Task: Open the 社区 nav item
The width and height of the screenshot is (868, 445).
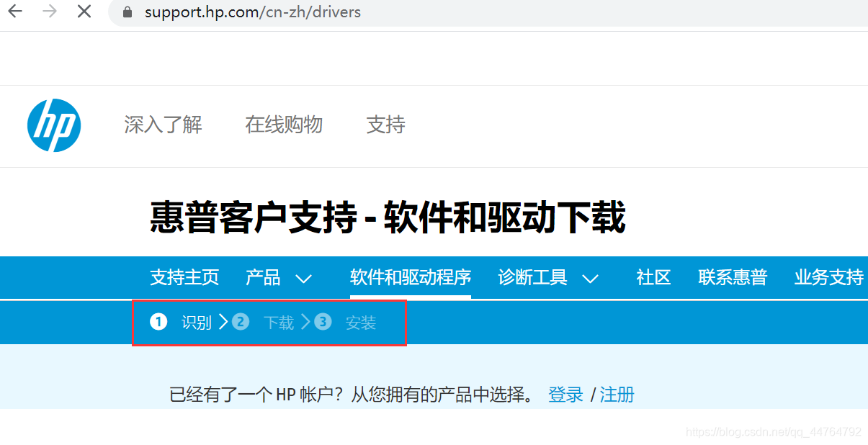Action: click(654, 277)
